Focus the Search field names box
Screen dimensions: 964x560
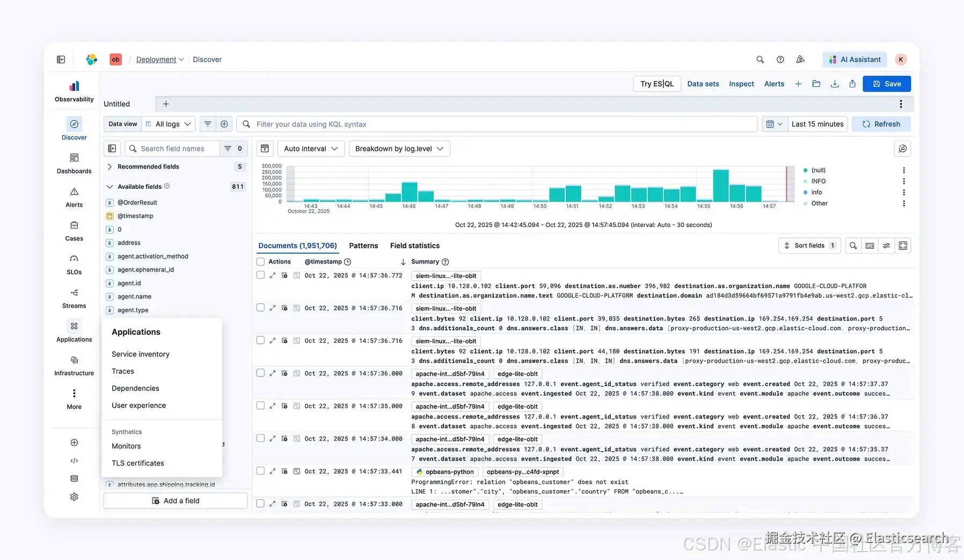tap(173, 149)
